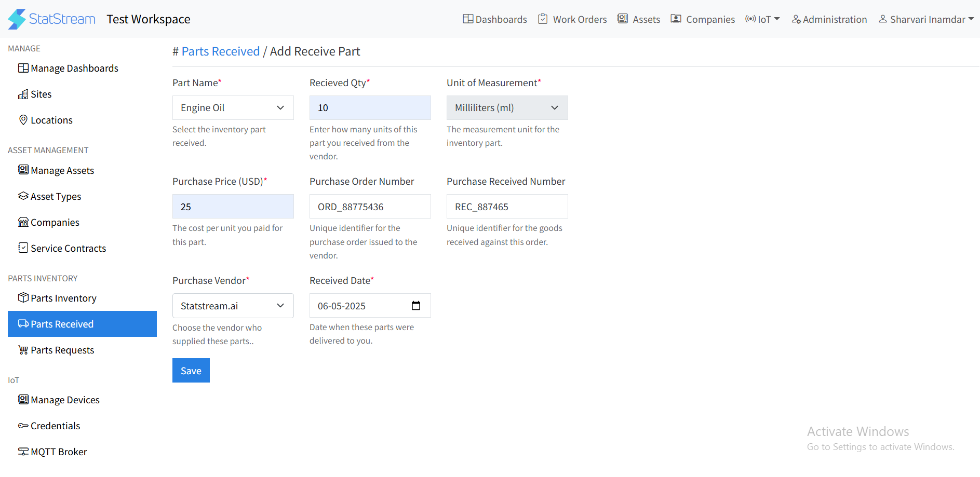
Task: Click the Parts Inventory box icon
Action: 23,298
